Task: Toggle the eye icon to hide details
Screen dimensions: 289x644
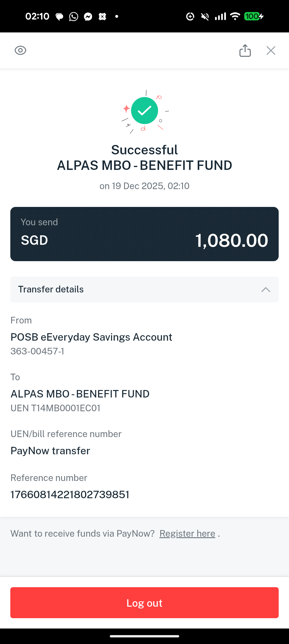Action: pos(20,51)
